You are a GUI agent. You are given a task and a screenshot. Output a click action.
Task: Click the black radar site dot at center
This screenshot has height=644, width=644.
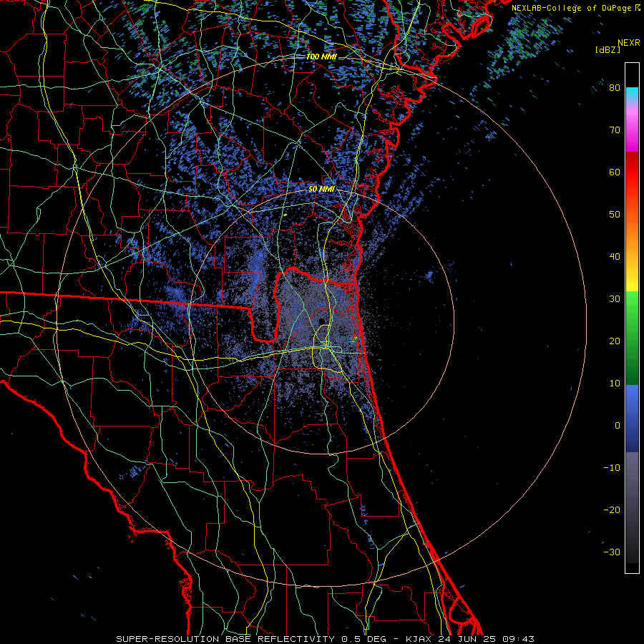(321, 321)
